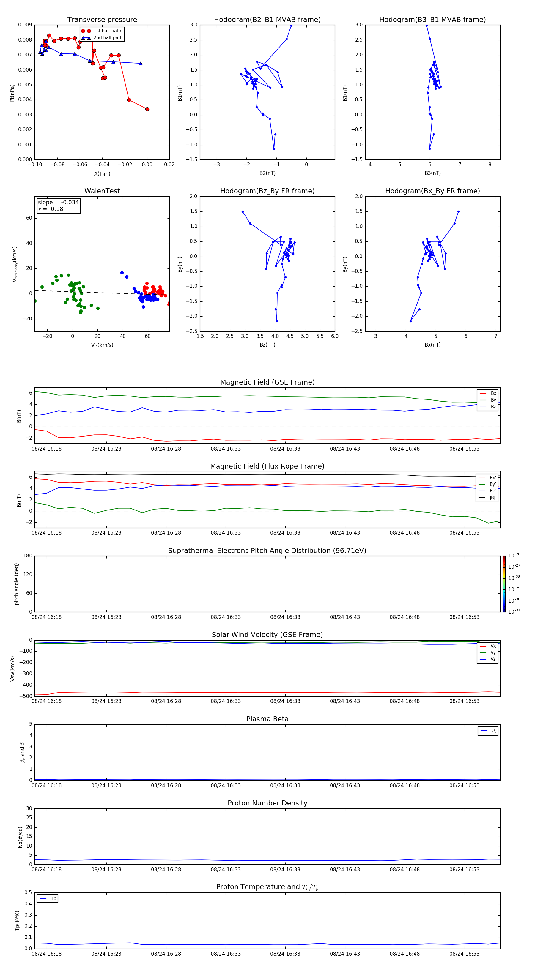Click the 'Bx(nT)' x-axis label
This screenshot has width=535, height=980.
coord(432,345)
